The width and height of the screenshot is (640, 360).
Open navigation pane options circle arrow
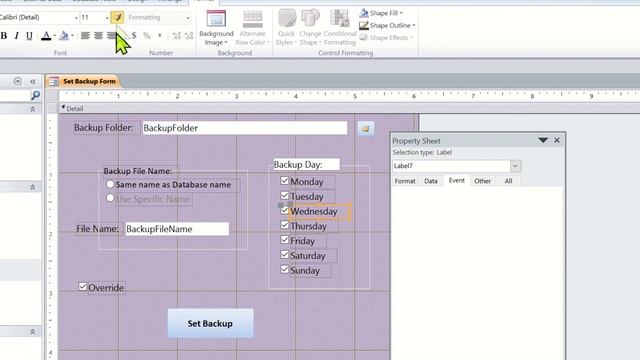click(x=18, y=81)
